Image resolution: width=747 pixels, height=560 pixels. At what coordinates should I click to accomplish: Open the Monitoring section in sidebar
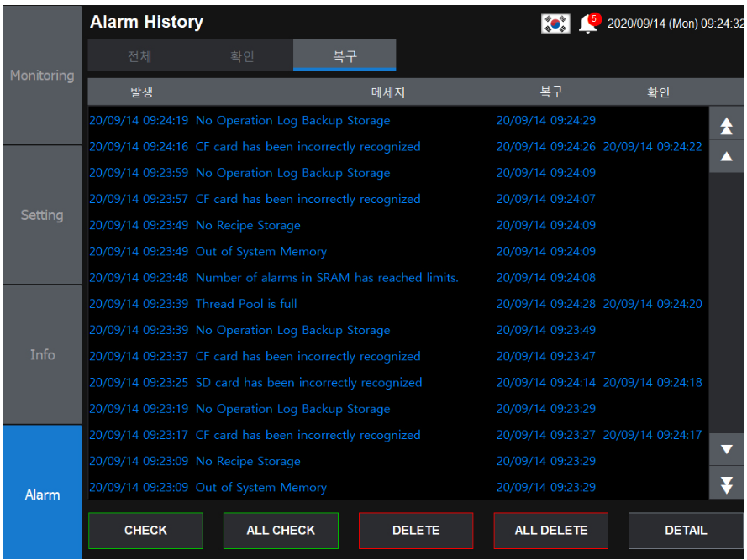pos(42,76)
